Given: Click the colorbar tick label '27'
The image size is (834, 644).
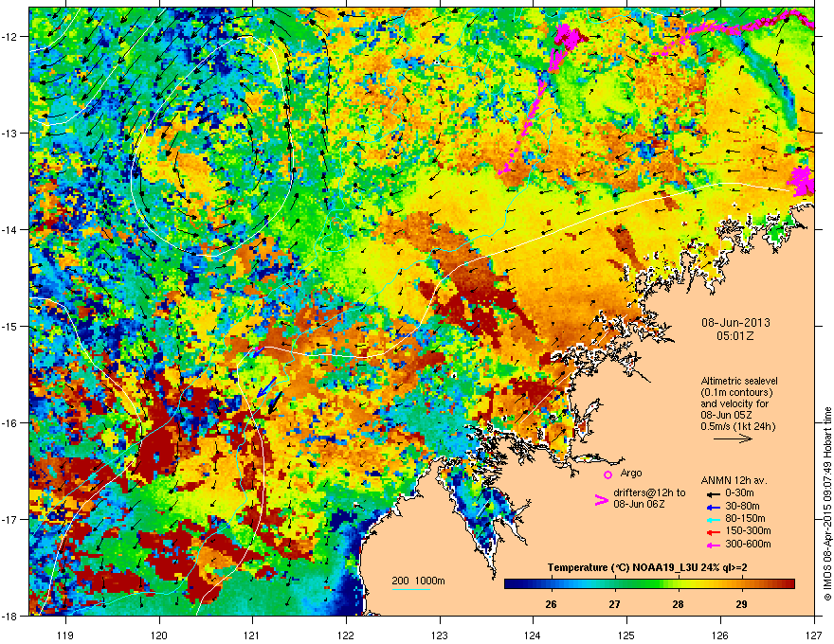Looking at the screenshot, I should click(615, 604).
